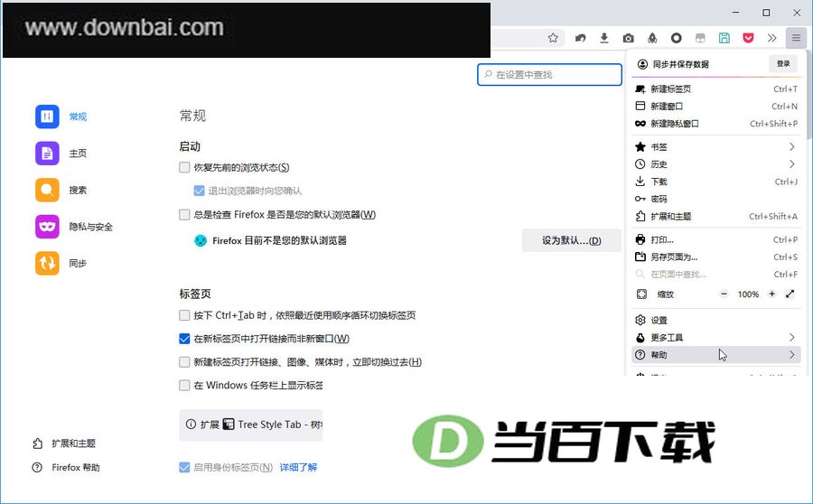Open 主页 settings category icon
The image size is (813, 504).
pos(47,153)
